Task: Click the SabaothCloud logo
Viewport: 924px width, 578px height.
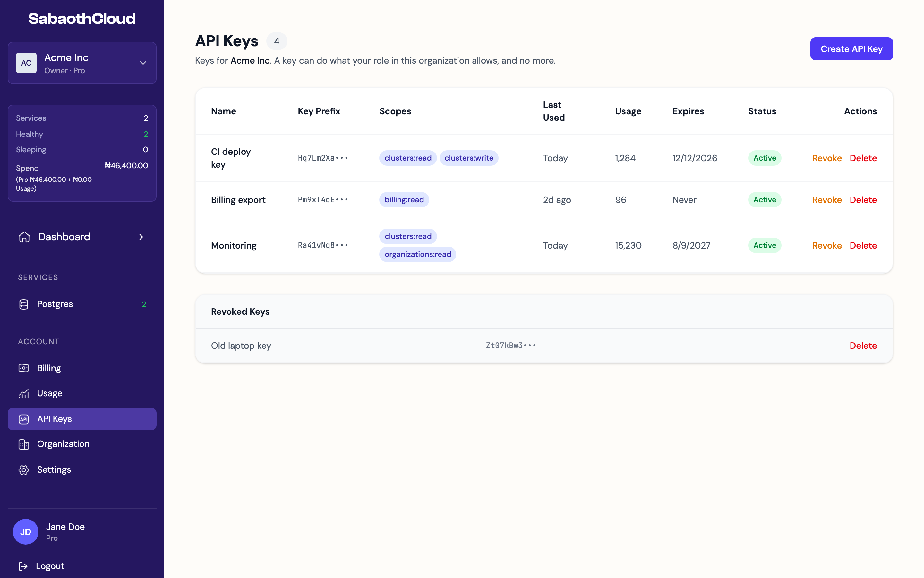Action: tap(82, 19)
